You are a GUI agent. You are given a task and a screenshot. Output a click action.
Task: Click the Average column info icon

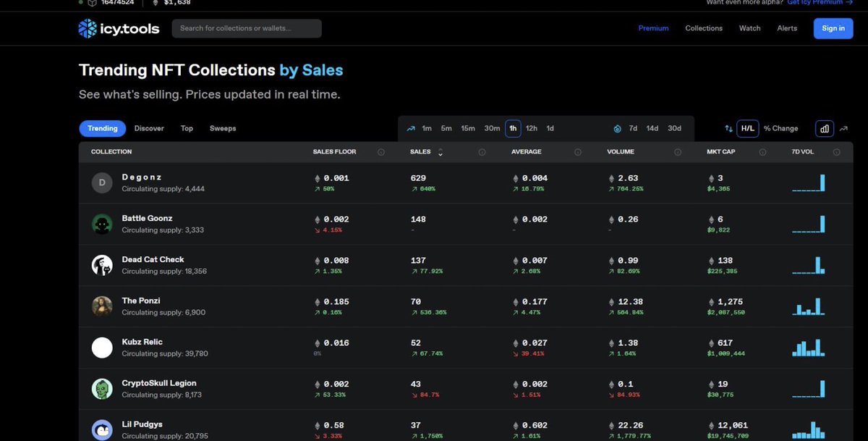[x=578, y=152]
